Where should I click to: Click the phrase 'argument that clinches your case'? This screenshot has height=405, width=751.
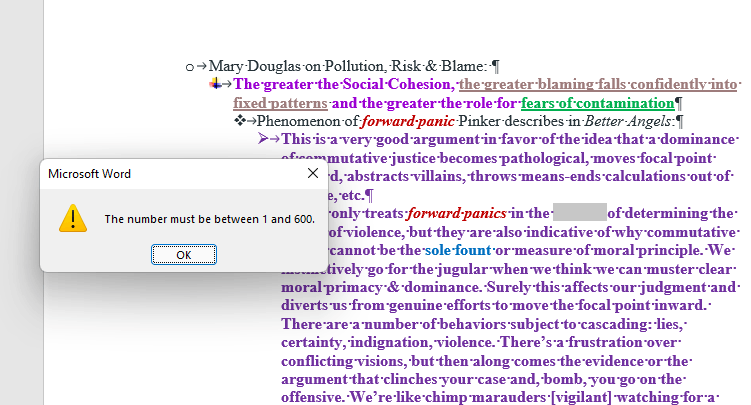[x=393, y=379]
